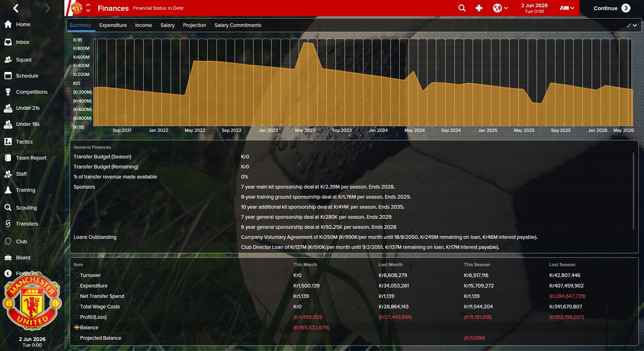Screen dimensions: 644x351
Task: Click the General Finances panel scrollbar
Action: point(634,191)
